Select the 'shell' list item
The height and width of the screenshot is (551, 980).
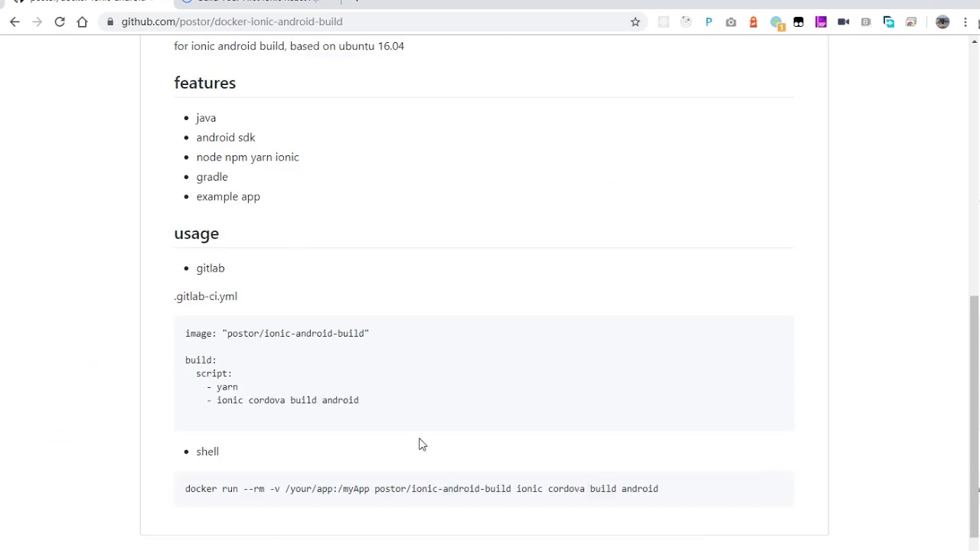207,452
